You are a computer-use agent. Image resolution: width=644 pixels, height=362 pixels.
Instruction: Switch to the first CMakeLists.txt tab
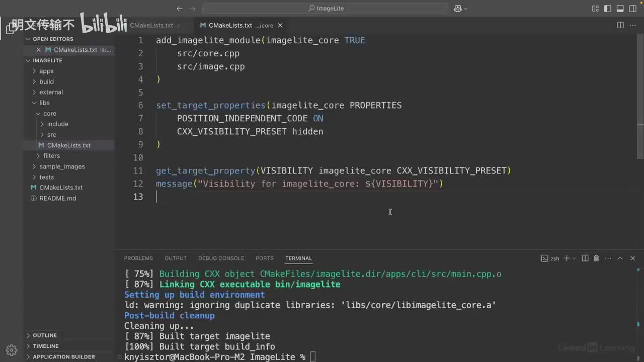pos(151,25)
